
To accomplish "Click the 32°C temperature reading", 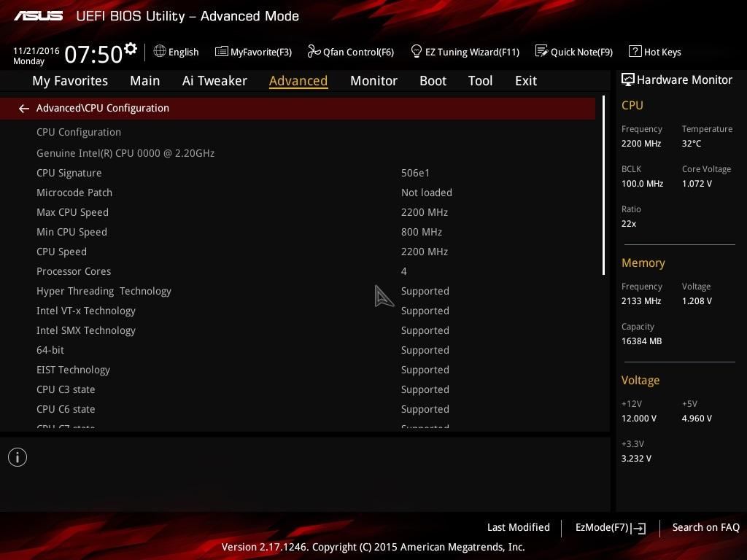I will (x=692, y=144).
